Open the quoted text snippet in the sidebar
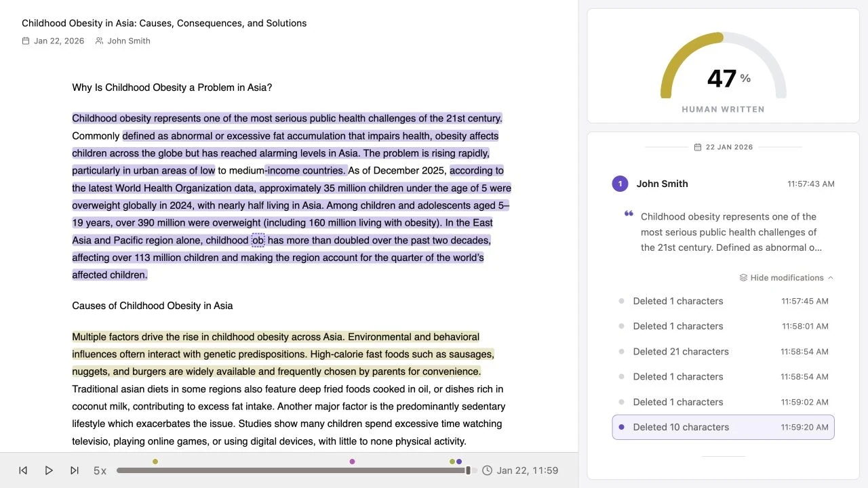The height and width of the screenshot is (488, 868). (731, 232)
